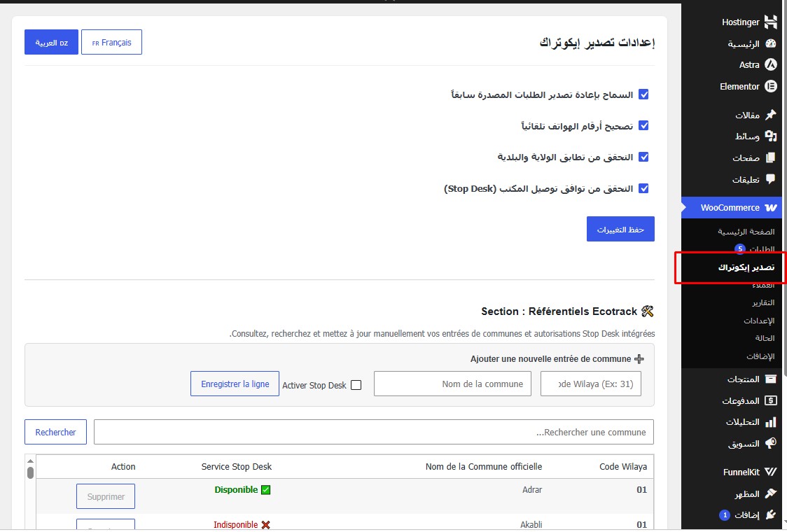Click the حفظ التغييرات save button
This screenshot has height=532, width=787.
[620, 230]
